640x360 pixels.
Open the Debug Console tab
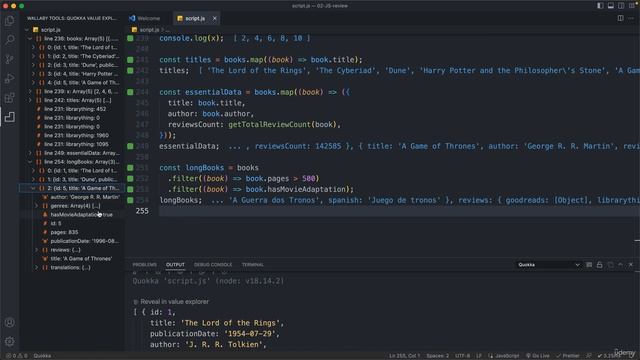213,264
